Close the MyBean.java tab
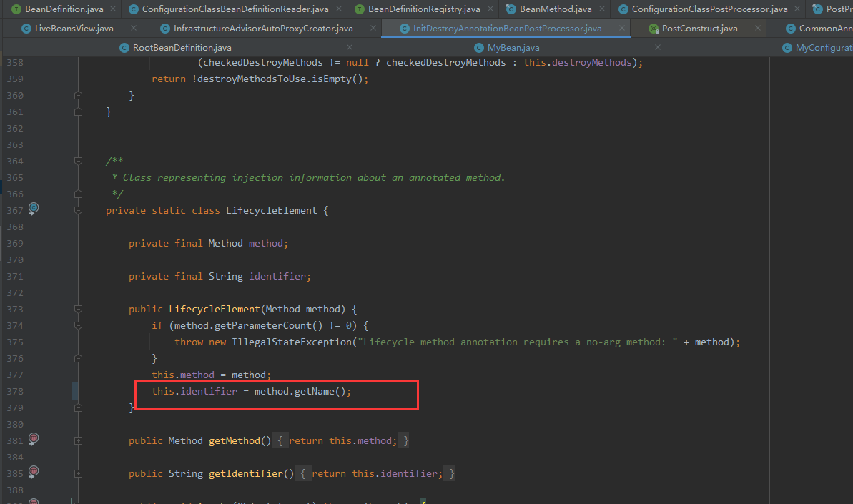Image resolution: width=853 pixels, height=504 pixels. 658,47
